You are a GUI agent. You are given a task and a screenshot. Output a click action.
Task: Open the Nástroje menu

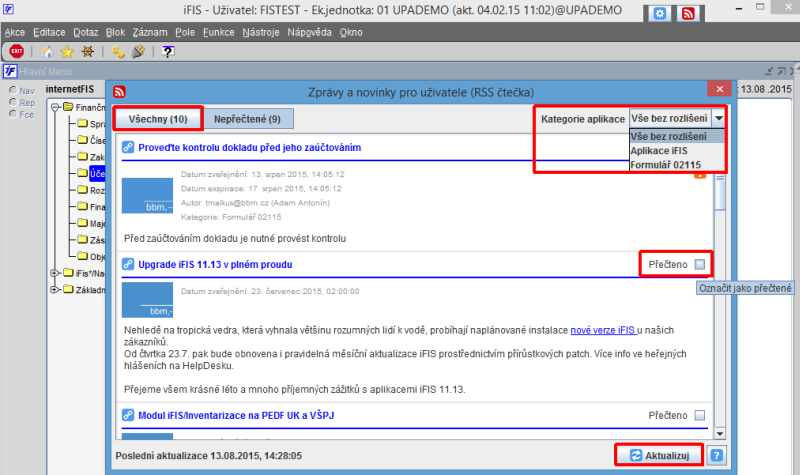pyautogui.click(x=261, y=32)
